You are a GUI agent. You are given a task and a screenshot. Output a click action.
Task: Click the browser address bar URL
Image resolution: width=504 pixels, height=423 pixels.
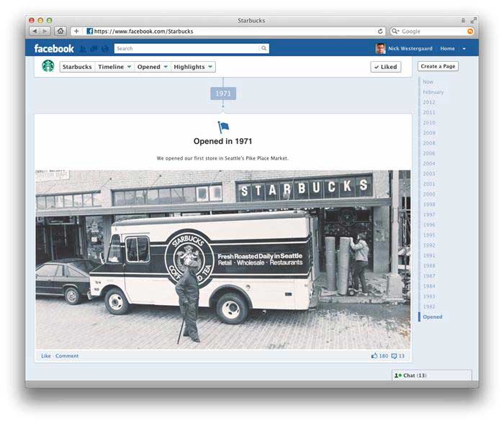[144, 31]
